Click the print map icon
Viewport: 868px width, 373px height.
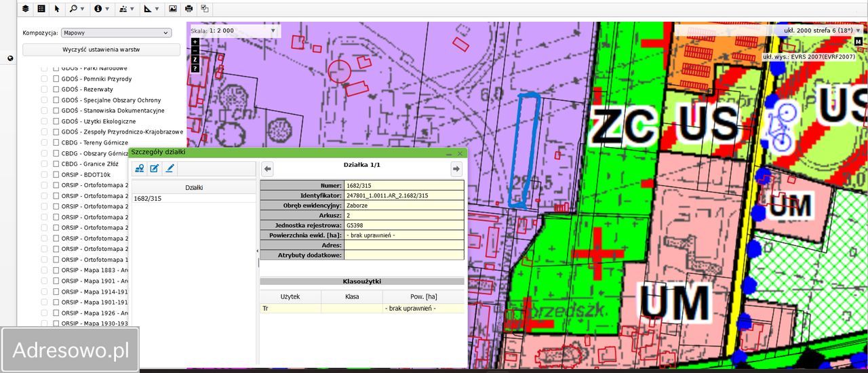[189, 9]
